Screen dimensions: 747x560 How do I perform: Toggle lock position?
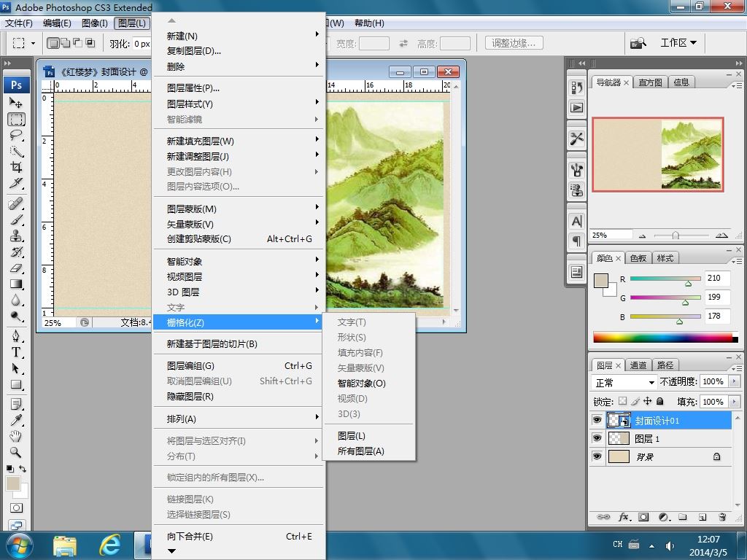648,402
